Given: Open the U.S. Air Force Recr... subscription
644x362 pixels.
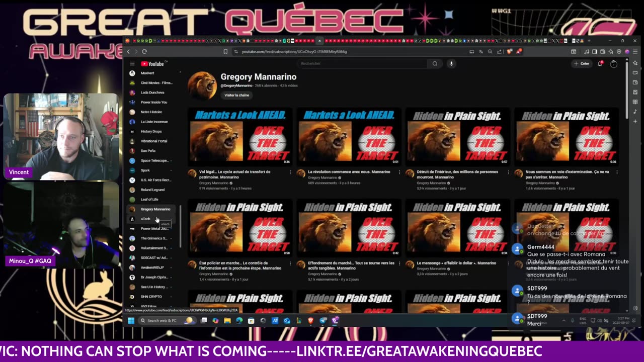Looking at the screenshot, I should pos(151,180).
